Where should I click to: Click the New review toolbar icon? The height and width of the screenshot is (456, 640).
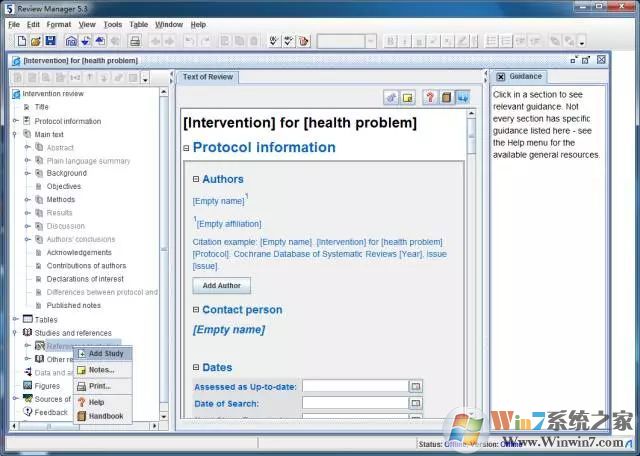pos(22,41)
